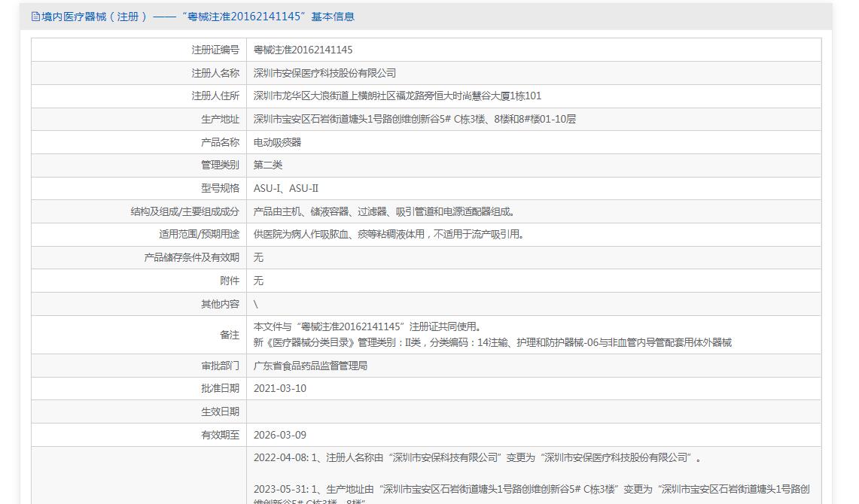Click the 注册人住所 label
Image resolution: width=859 pixels, height=504 pixels.
[215, 96]
